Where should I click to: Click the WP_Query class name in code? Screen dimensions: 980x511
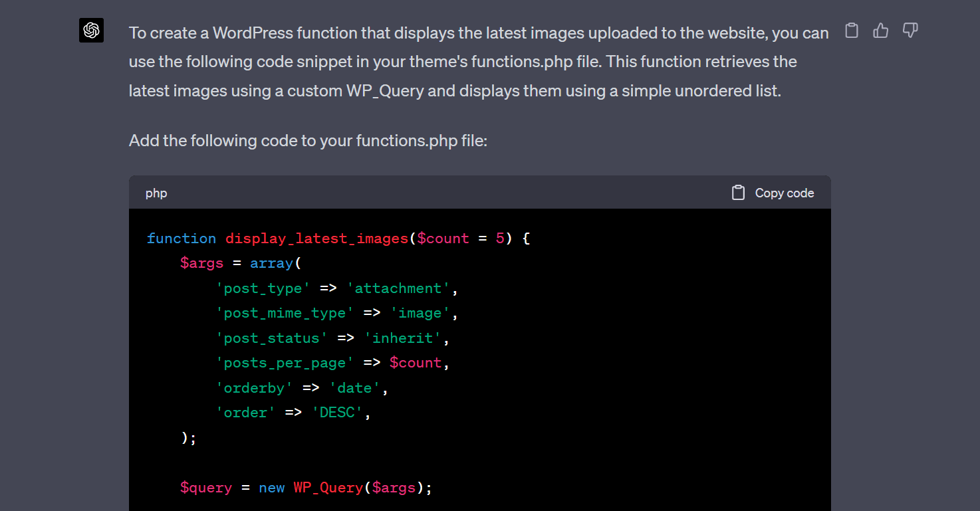[x=328, y=487]
